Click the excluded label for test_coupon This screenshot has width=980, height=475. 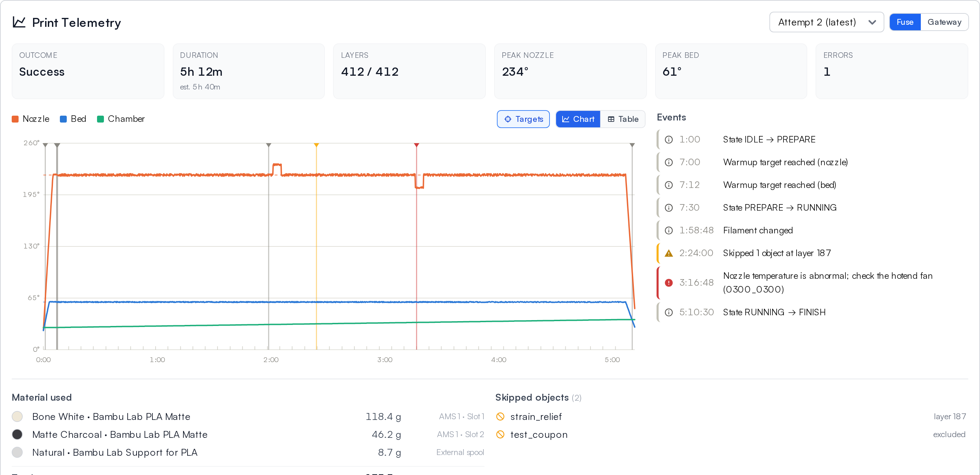click(949, 434)
